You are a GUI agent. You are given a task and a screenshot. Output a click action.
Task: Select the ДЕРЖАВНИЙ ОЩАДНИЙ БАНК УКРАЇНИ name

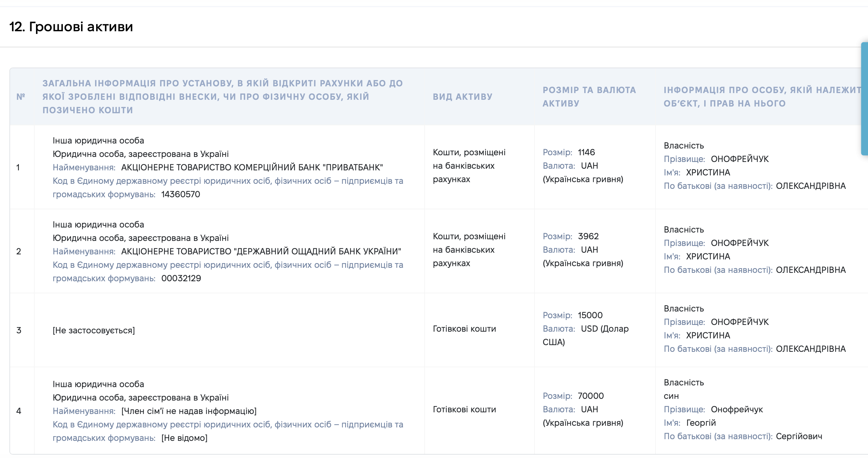point(261,251)
